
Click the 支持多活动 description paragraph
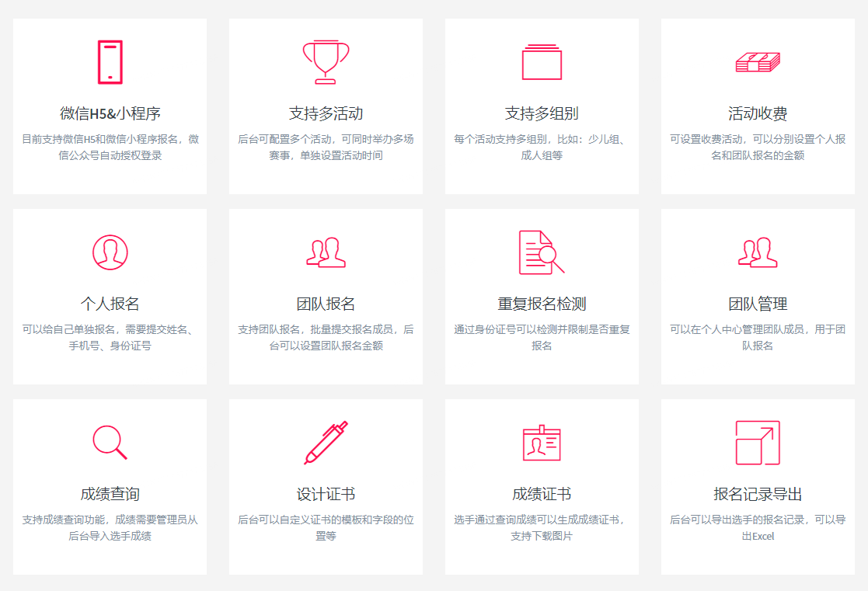click(x=326, y=148)
